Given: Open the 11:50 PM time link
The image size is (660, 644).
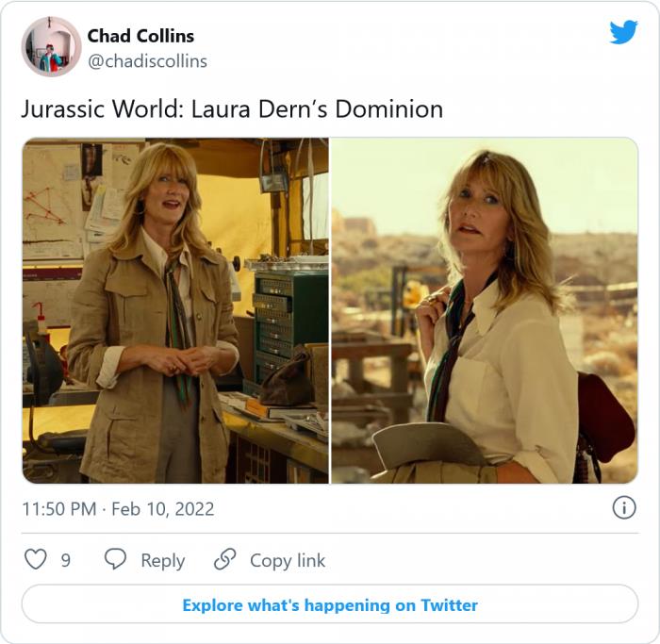Looking at the screenshot, I should 59,509.
